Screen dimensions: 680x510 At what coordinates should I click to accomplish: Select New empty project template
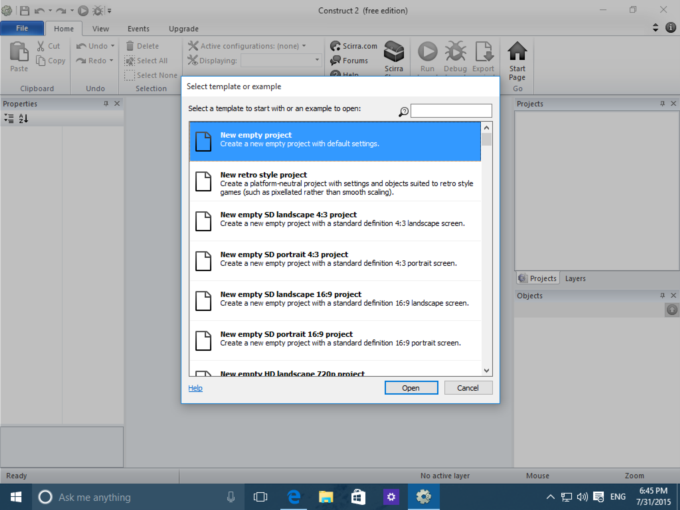coord(335,141)
